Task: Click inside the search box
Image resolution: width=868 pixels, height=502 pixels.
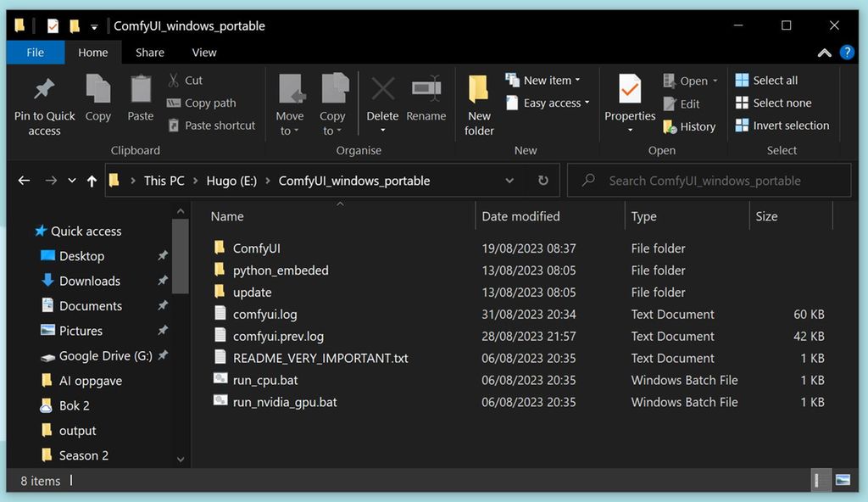Action: point(709,181)
